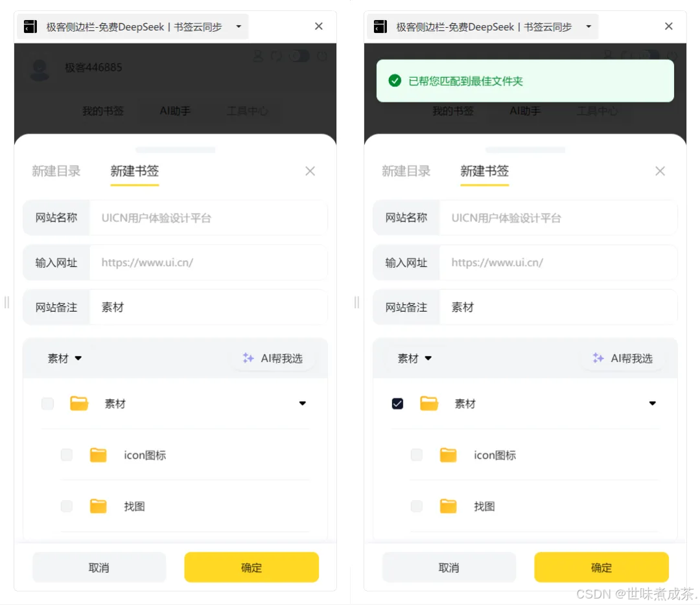Check the icon图标 folder checkbox in right panel

click(x=417, y=455)
